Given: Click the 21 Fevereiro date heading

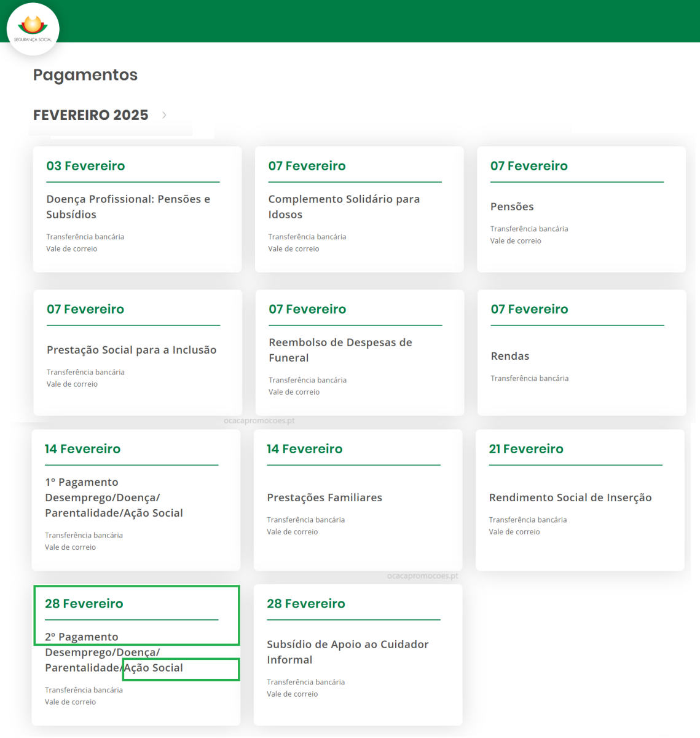Looking at the screenshot, I should click(525, 449).
